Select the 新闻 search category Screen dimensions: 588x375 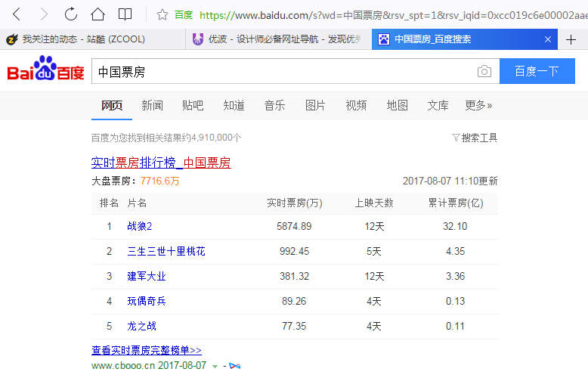(152, 105)
